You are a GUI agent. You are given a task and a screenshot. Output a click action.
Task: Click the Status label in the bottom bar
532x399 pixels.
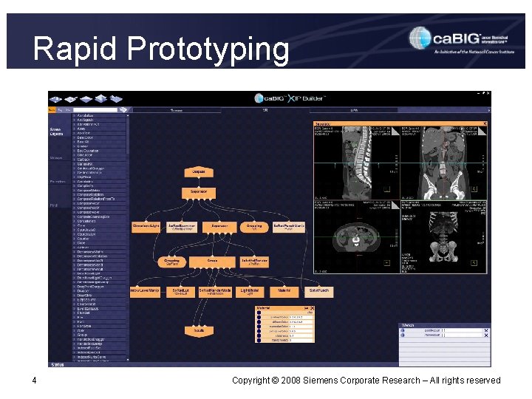[57, 364]
